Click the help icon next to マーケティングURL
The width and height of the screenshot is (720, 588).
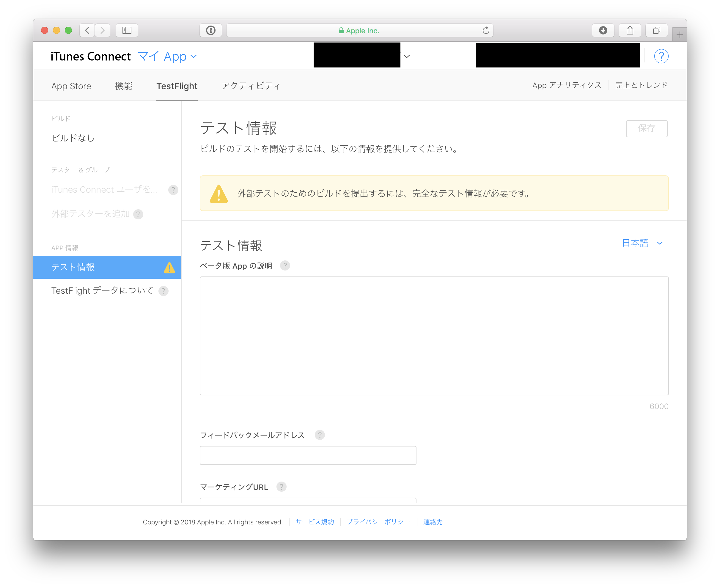tap(281, 487)
